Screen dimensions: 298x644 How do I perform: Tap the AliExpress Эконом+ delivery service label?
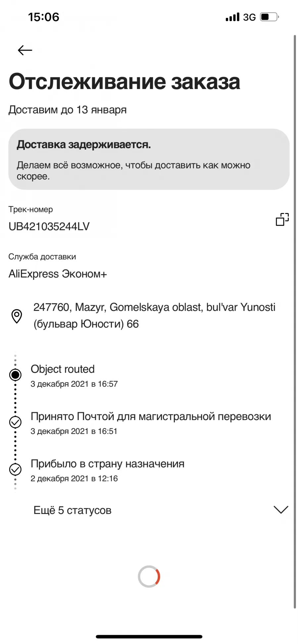tap(58, 274)
